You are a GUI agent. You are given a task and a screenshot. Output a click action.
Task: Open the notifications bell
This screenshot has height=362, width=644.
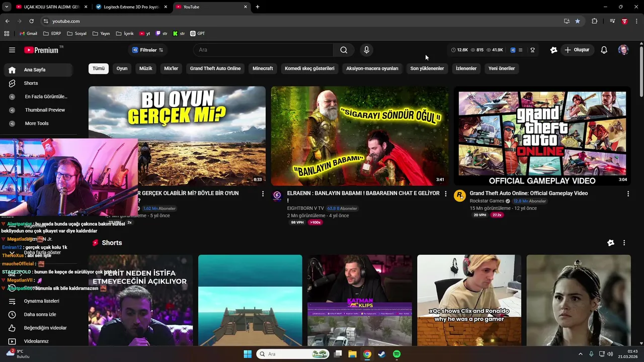(x=604, y=50)
